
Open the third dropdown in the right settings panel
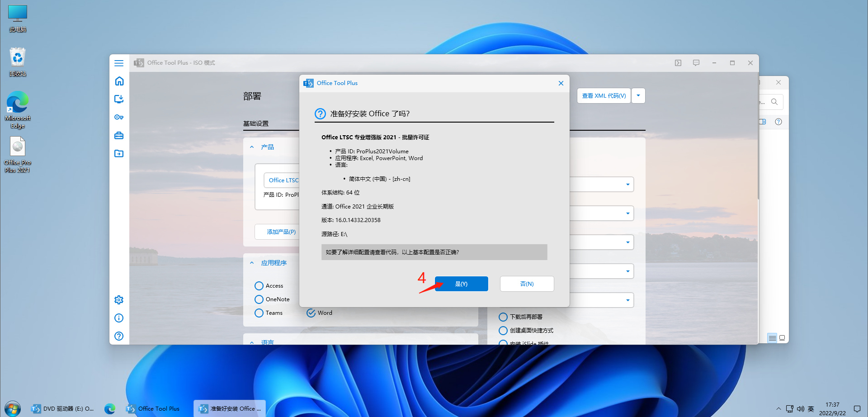[x=627, y=242]
